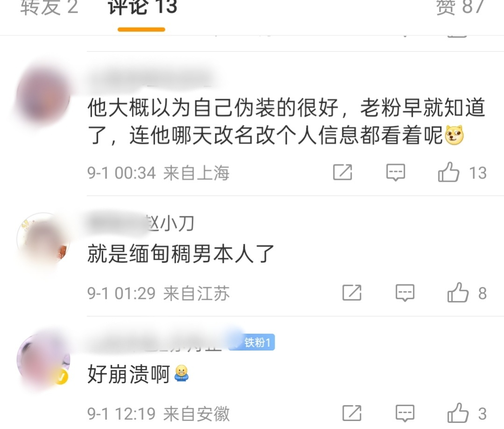Viewport: 504px width, 429px height.
Task: Reply to the comment from 安徽
Action: coord(405,413)
